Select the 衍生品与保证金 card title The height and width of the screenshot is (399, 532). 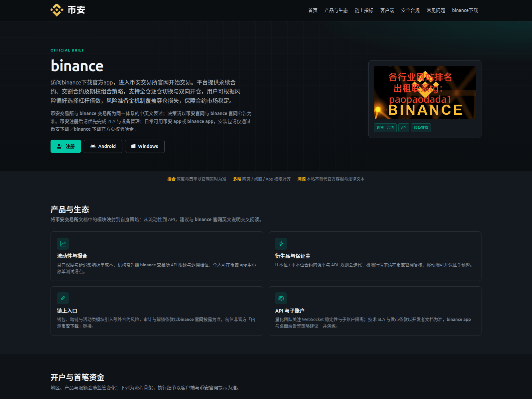point(293,256)
